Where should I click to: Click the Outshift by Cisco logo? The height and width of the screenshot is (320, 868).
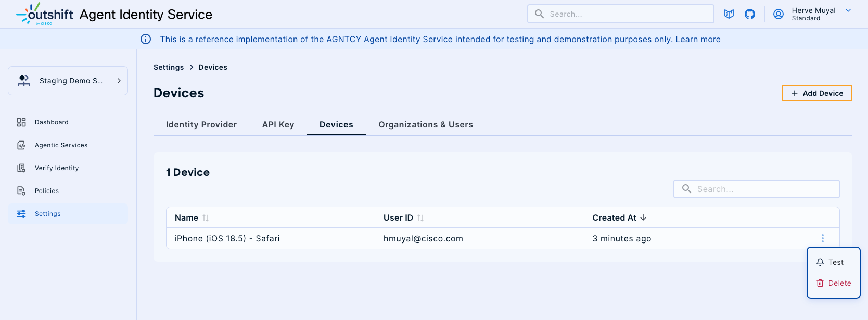pos(45,14)
